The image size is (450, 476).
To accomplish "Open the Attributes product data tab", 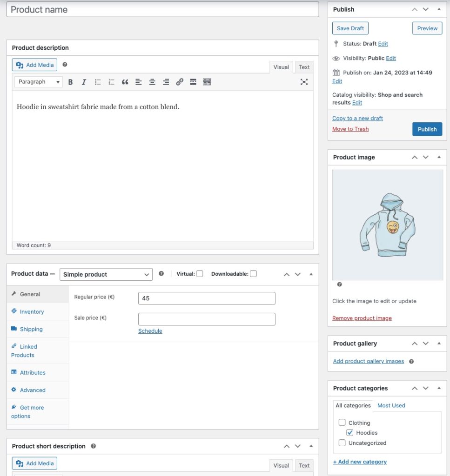I will (38, 372).
